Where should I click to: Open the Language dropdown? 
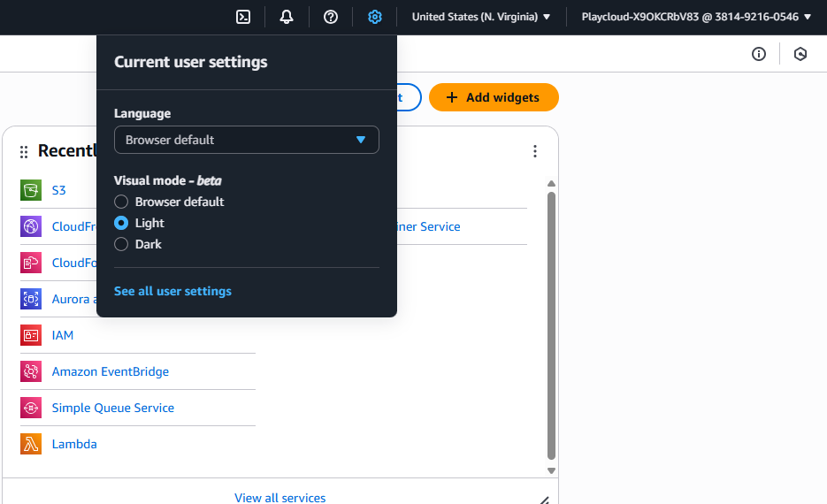pos(246,140)
